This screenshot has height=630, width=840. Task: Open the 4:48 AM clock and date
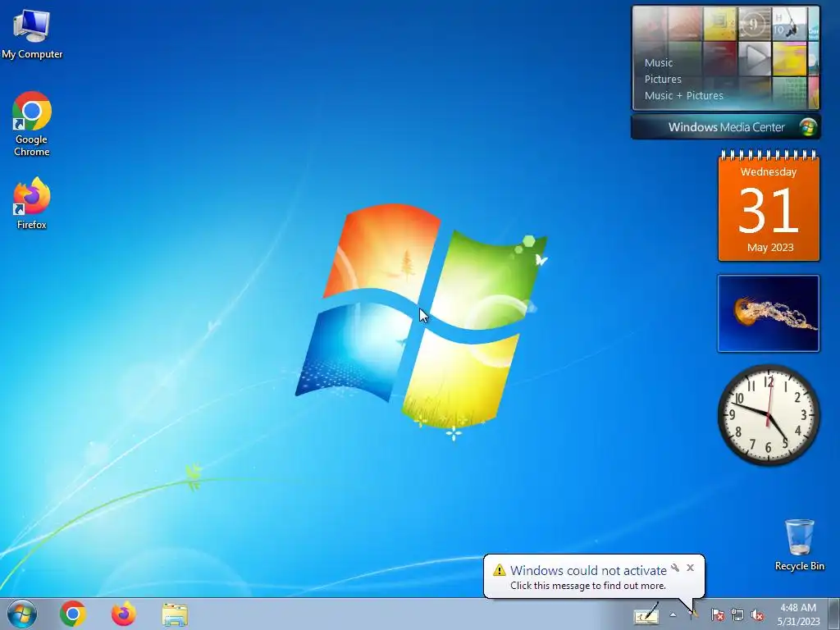coord(798,614)
